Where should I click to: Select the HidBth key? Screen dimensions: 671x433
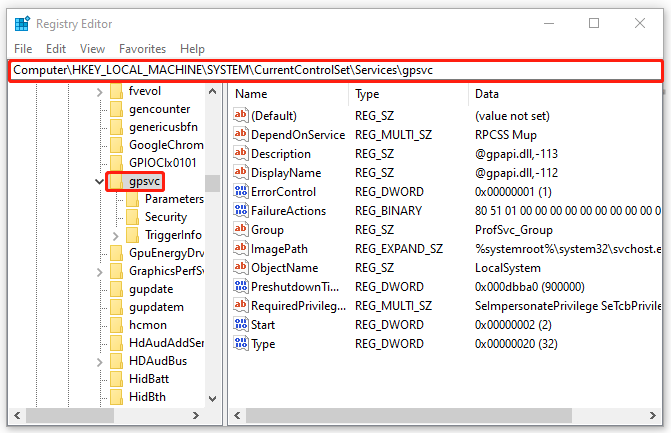[x=147, y=397]
